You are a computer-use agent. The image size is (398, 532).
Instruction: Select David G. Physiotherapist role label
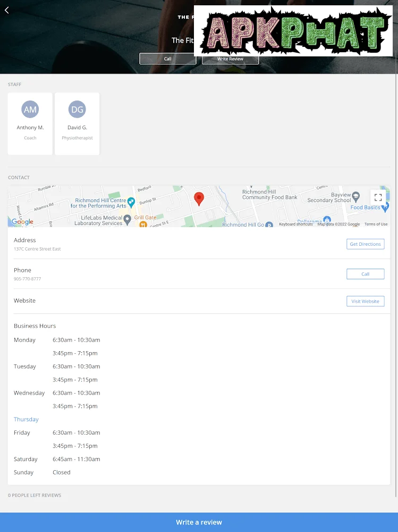pos(77,138)
